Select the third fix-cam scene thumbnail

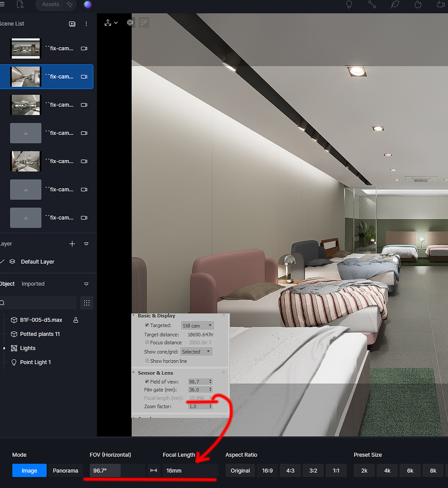click(26, 104)
